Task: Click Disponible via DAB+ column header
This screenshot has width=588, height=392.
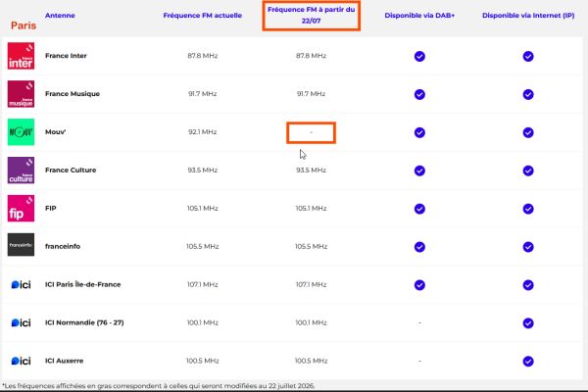Action: coord(419,16)
